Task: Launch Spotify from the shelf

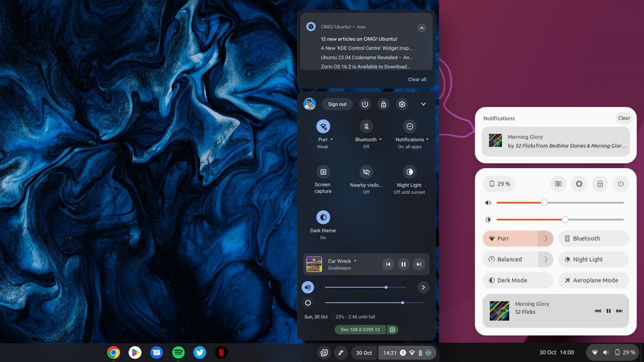Action: click(178, 352)
